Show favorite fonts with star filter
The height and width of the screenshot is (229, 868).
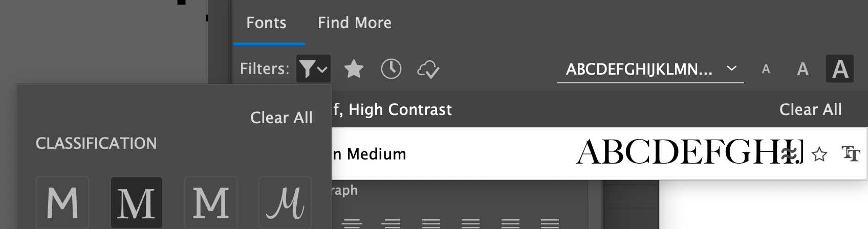tap(354, 69)
